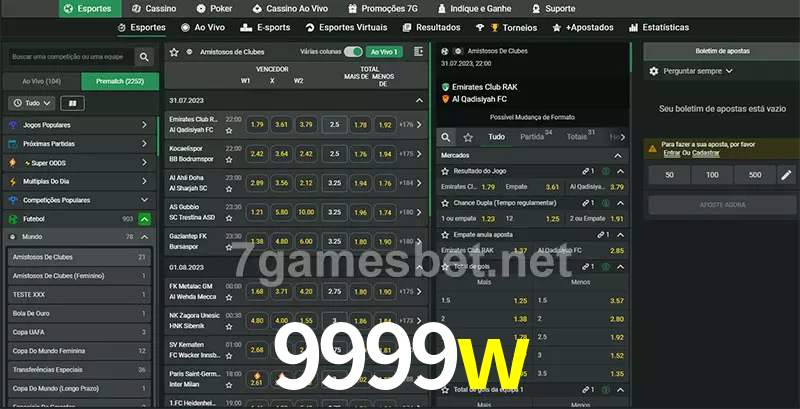Select the 100 quick stake button
This screenshot has width=800, height=409.
712,175
